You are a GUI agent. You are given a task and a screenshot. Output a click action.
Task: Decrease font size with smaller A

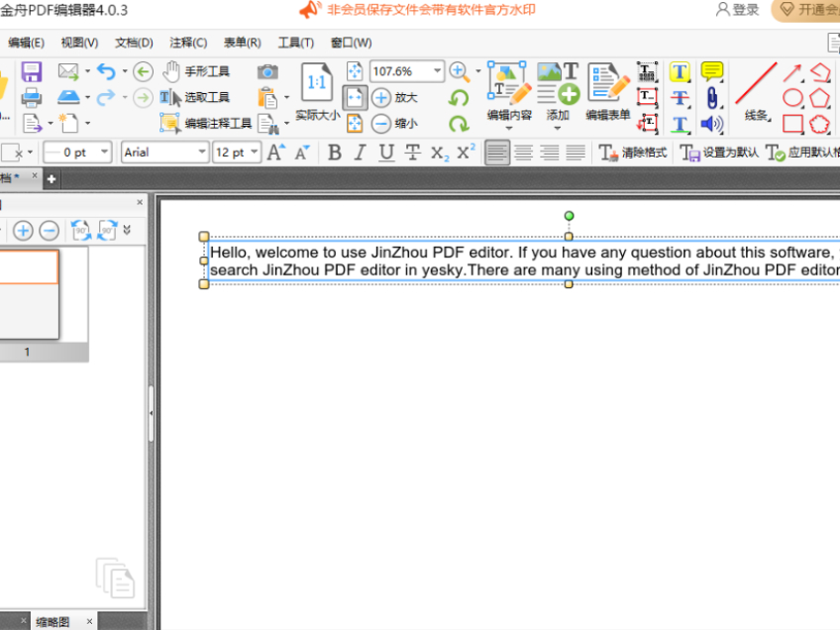[x=301, y=153]
